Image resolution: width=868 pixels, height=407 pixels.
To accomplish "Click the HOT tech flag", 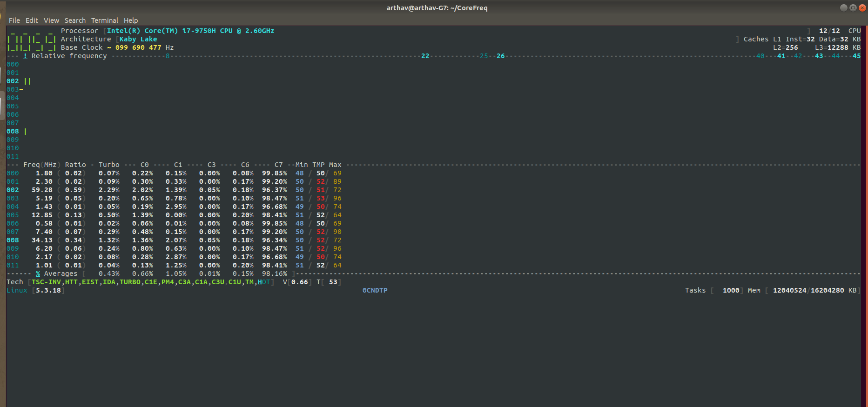I will (x=264, y=282).
